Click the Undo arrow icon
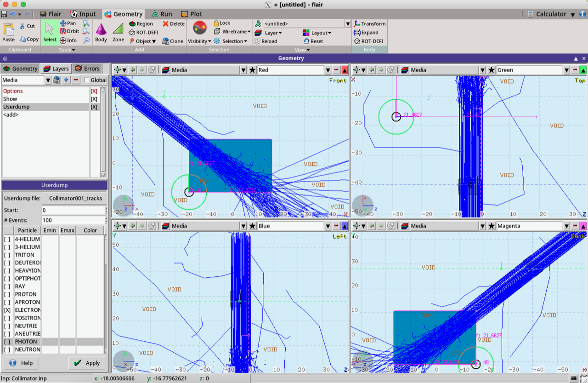 pyautogui.click(x=12, y=14)
